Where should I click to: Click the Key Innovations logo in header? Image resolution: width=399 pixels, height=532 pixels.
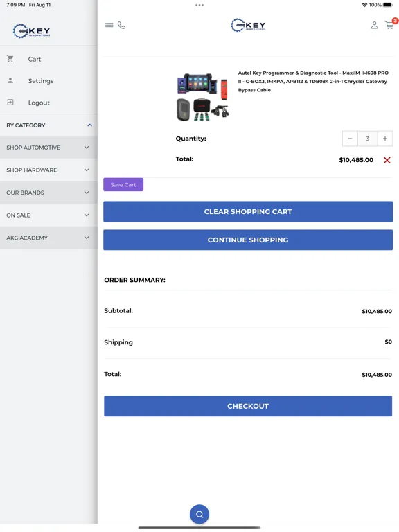[x=248, y=25]
